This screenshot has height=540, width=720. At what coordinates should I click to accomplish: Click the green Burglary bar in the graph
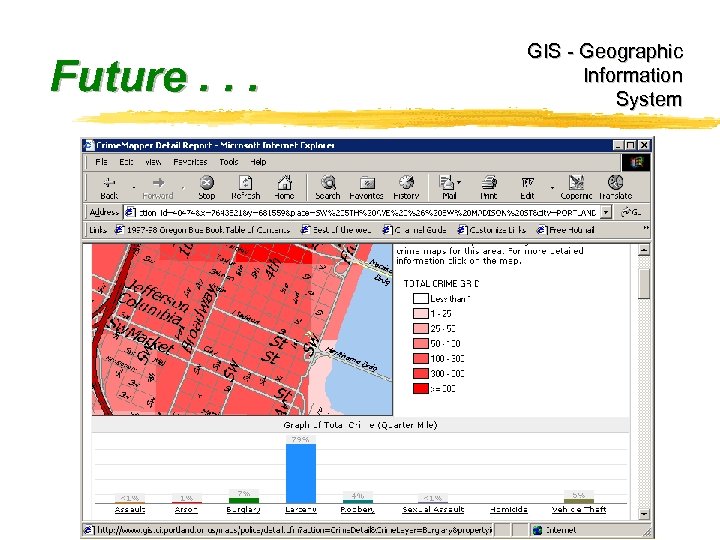tap(244, 501)
